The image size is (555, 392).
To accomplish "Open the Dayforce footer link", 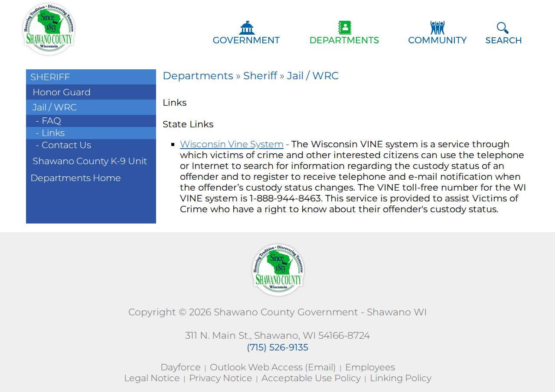I will coord(180,367).
